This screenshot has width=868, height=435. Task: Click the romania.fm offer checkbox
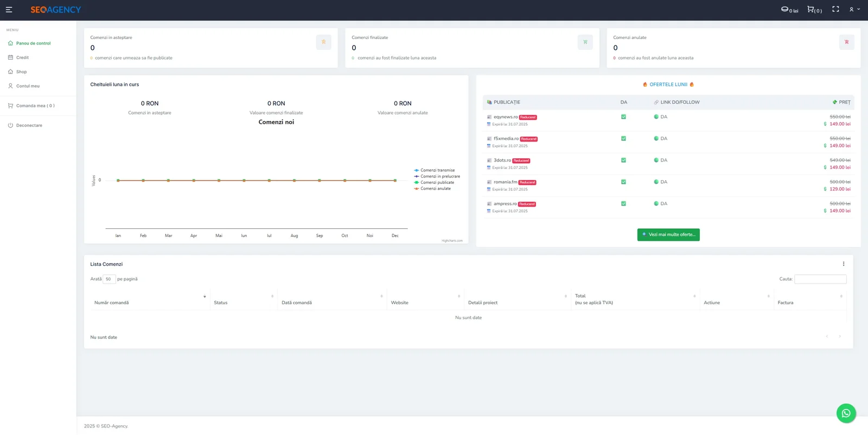click(623, 182)
